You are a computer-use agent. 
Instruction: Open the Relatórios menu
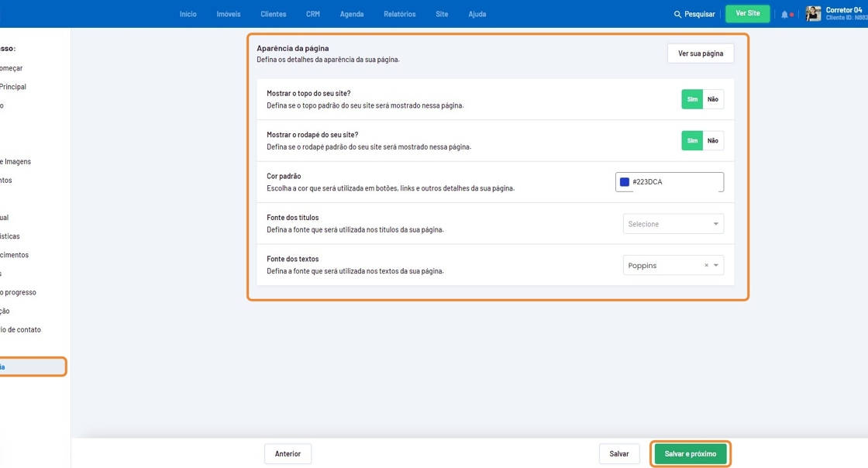click(x=399, y=14)
